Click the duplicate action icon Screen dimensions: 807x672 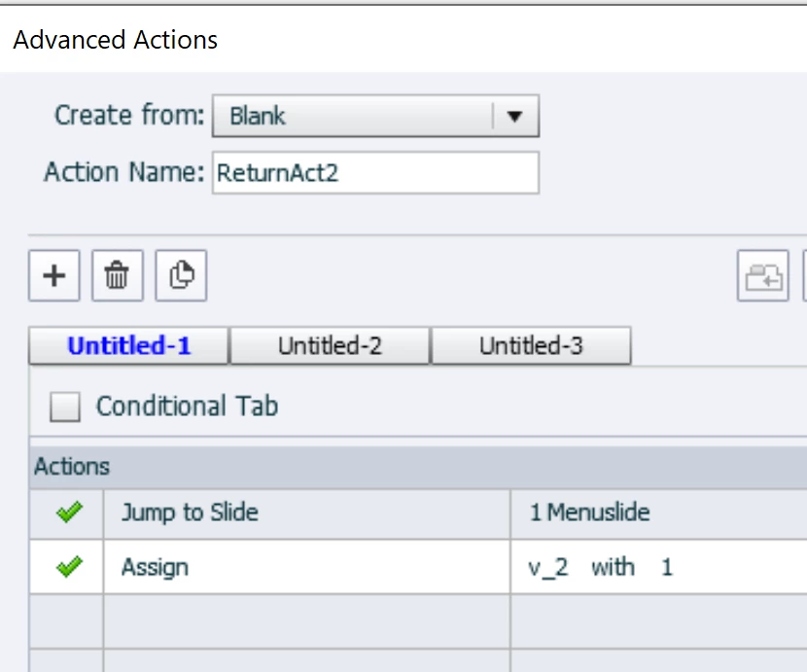click(181, 276)
